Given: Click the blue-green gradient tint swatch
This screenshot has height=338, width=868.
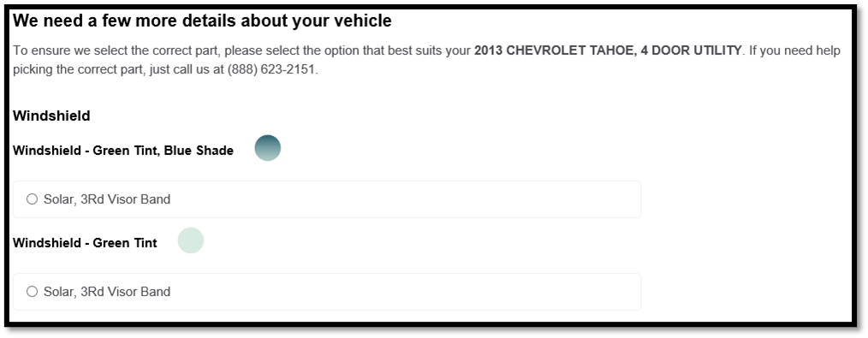Looking at the screenshot, I should pyautogui.click(x=267, y=148).
